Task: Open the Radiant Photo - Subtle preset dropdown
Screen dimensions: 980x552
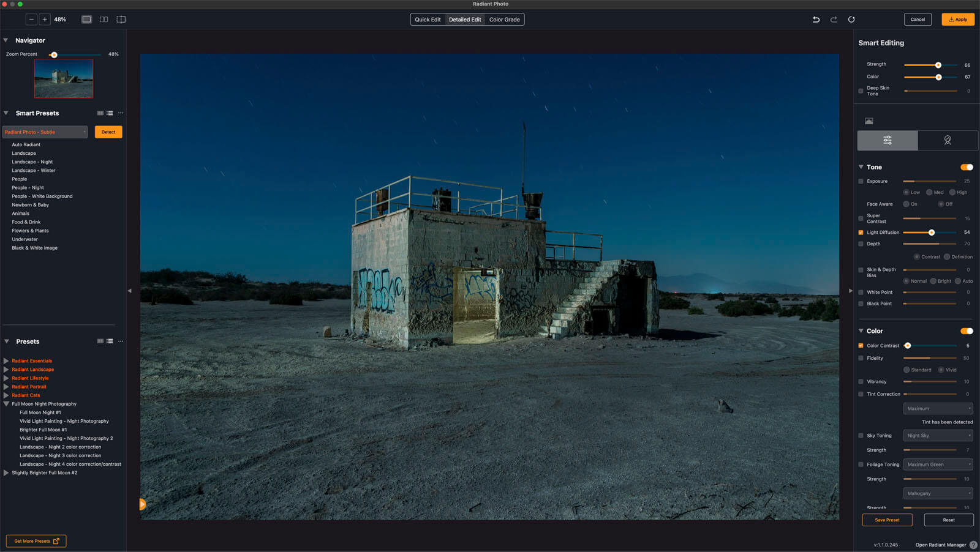Action: click(x=45, y=132)
